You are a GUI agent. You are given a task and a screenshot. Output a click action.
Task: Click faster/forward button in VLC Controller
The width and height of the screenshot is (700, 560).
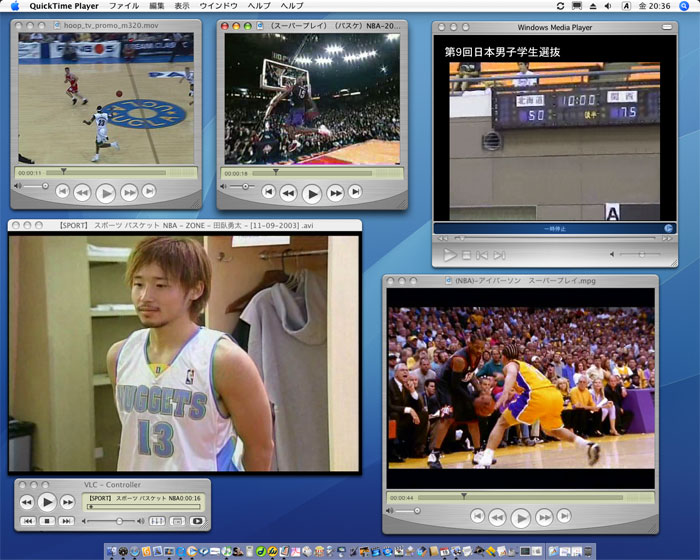(67, 502)
